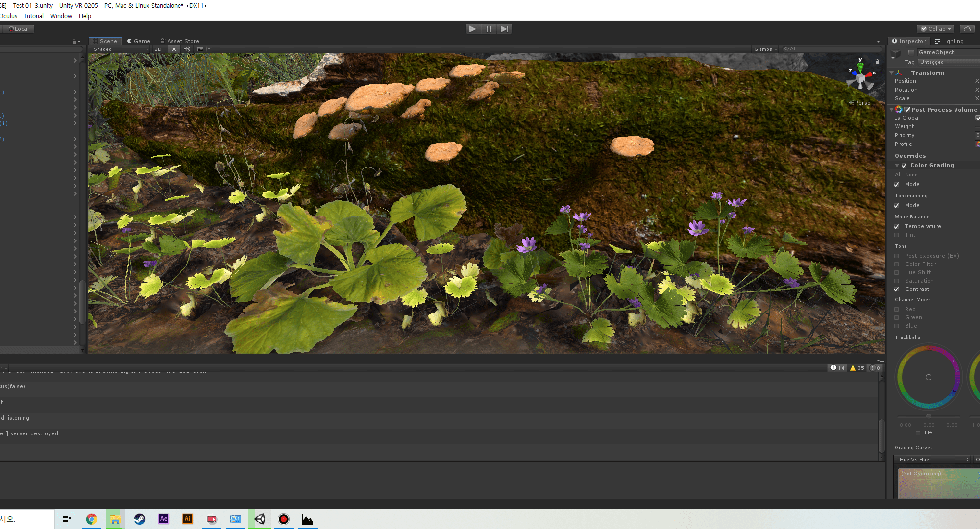This screenshot has width=980, height=529.
Task: Click the Lift trackball color wheel
Action: click(x=928, y=377)
